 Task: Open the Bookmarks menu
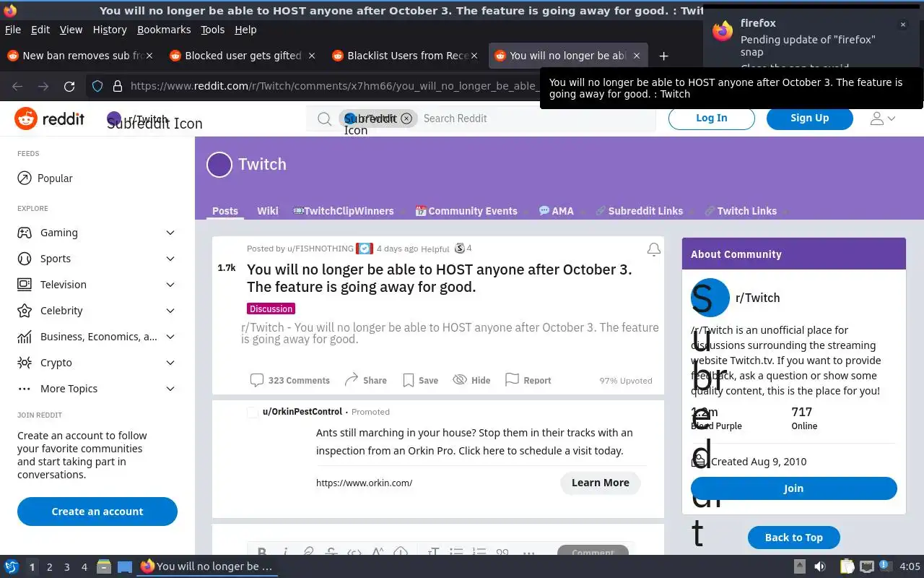point(164,30)
